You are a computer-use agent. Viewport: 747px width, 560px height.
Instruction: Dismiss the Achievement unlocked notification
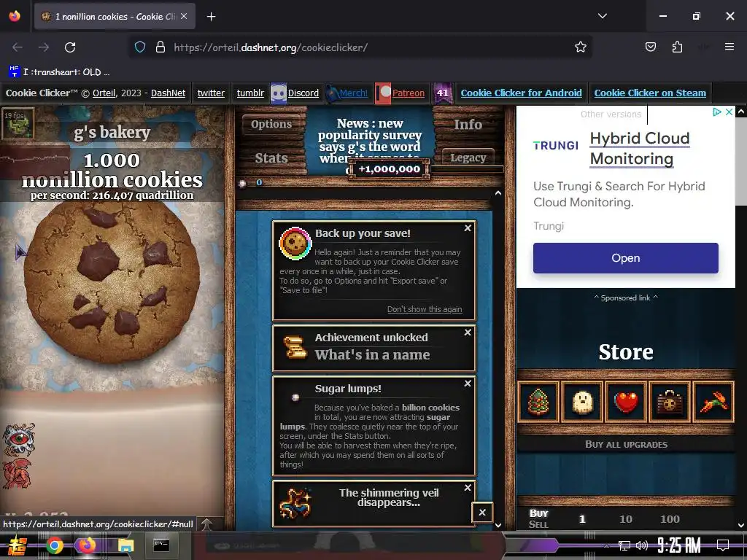(468, 332)
